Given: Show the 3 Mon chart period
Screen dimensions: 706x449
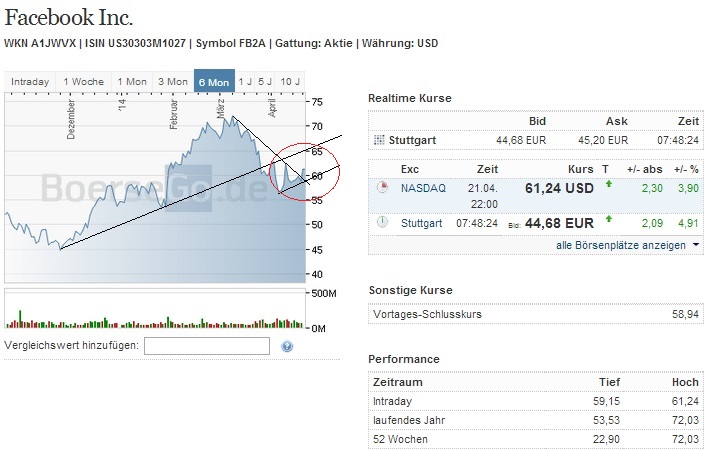Looking at the screenshot, I should (x=172, y=82).
